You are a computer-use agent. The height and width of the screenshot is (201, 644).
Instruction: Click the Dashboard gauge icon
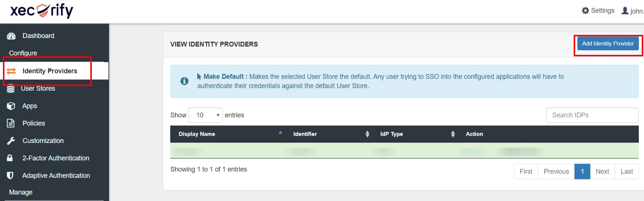(11, 36)
